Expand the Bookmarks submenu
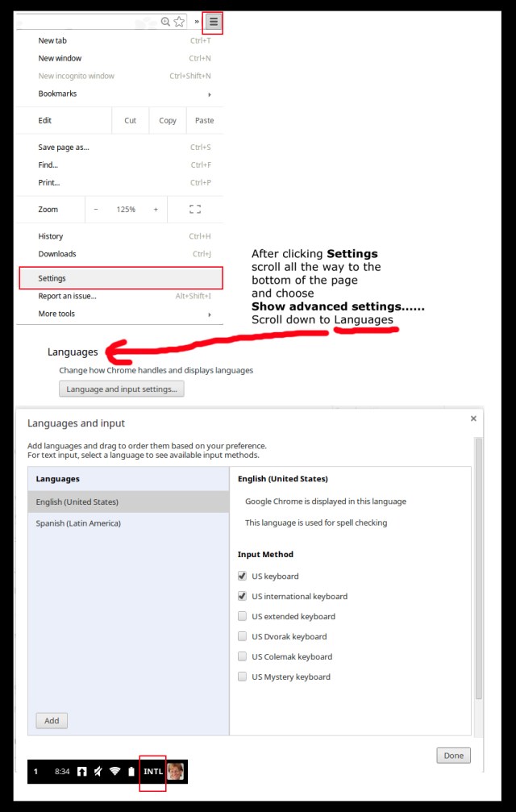 pos(125,94)
